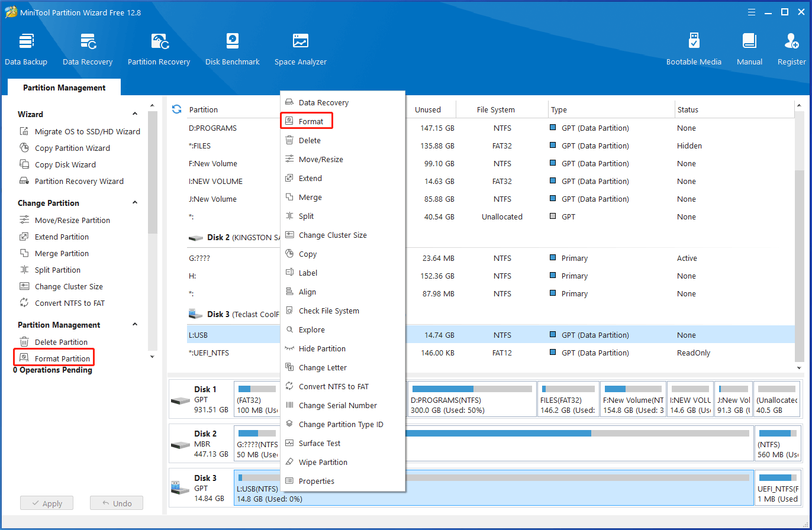Click the Register icon

tap(791, 41)
